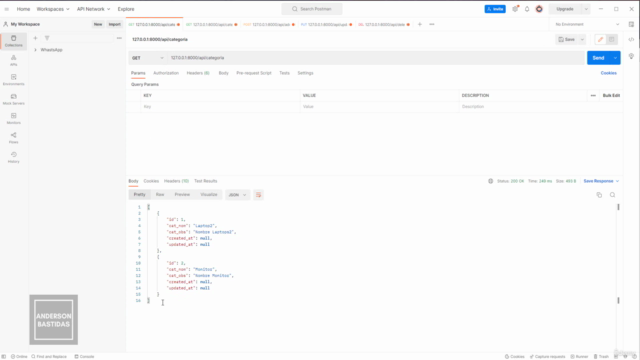Click the Invite button

point(495,9)
